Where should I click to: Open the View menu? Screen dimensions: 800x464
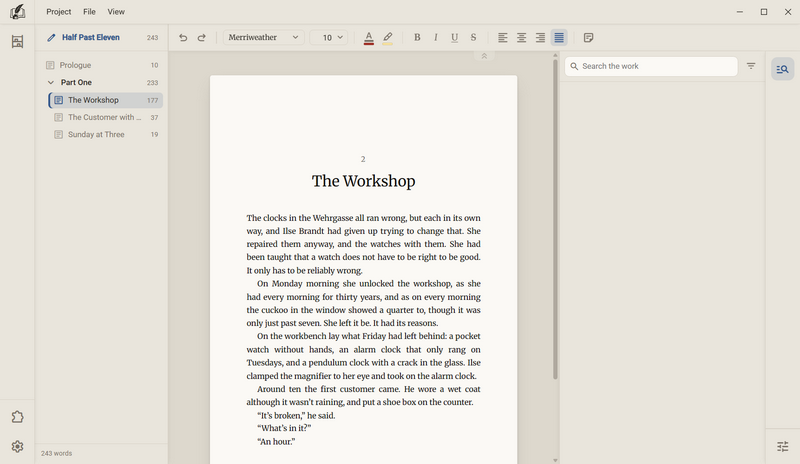tap(116, 12)
